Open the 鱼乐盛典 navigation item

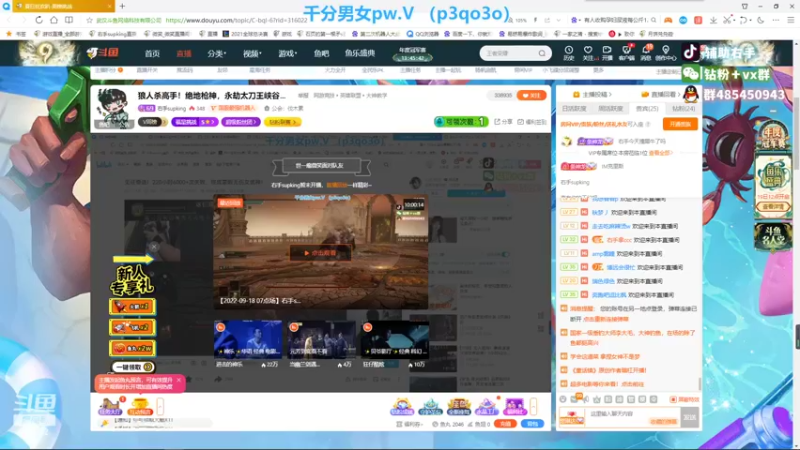pyautogui.click(x=360, y=53)
